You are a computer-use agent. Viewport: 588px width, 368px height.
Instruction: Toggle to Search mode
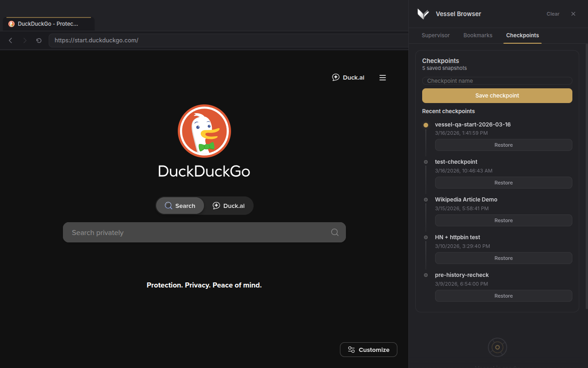click(x=180, y=206)
